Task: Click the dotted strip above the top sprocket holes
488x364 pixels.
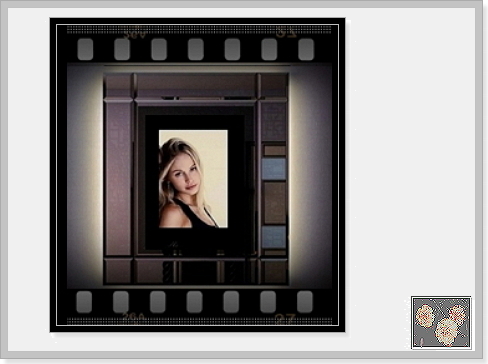Action: 199,30
